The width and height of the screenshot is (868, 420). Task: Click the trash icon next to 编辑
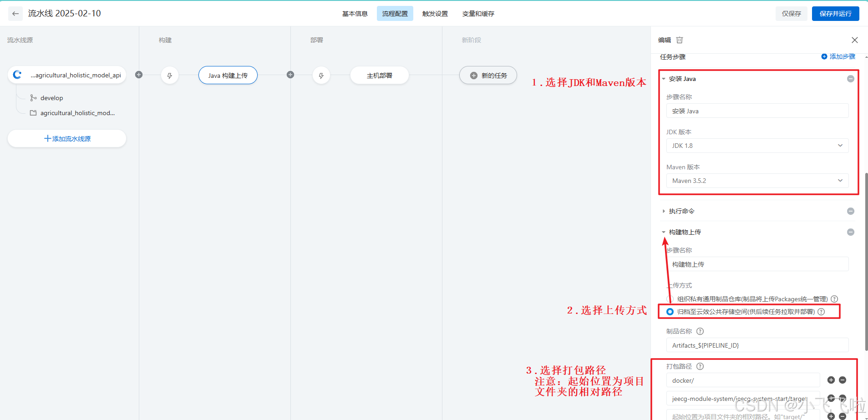tap(680, 40)
